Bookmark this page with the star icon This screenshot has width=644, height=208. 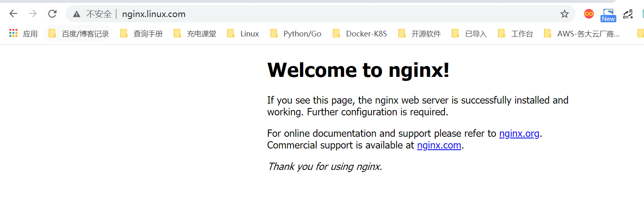pyautogui.click(x=565, y=14)
